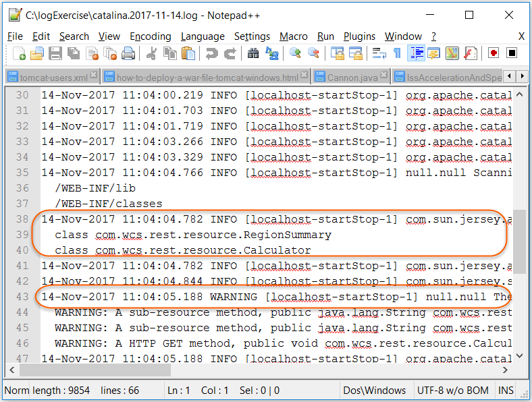Click the line 'class com.wcs.rest.resource.RegionSummary'
532x402 pixels.
tap(193, 235)
